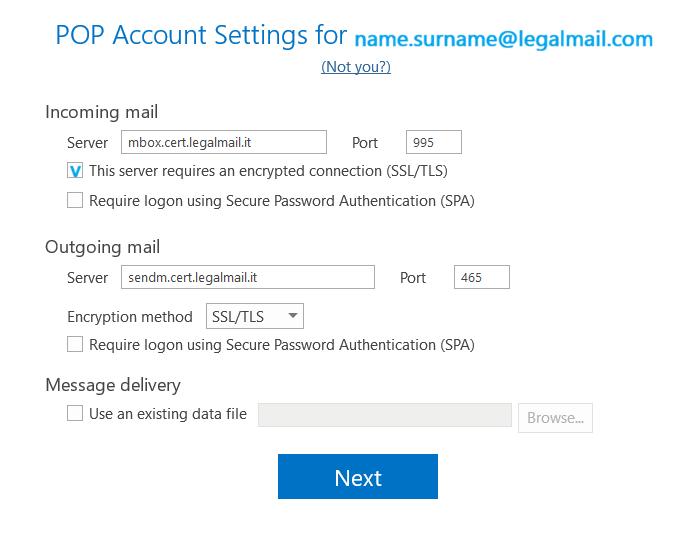Uncheck the encrypted connection (SSL/TLS) checkbox
The image size is (691, 557).
click(x=75, y=171)
